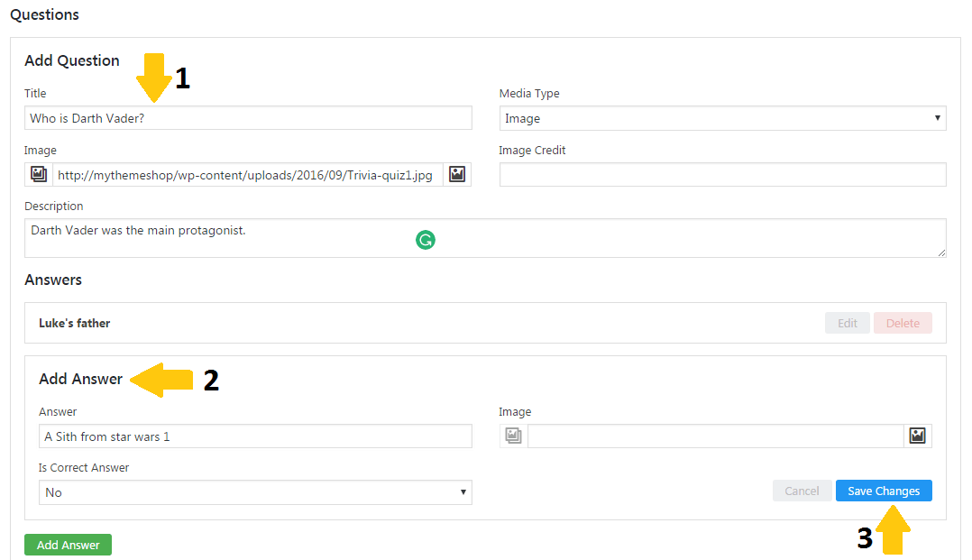This screenshot has width=972, height=560.
Task: Expand the Is Correct Answer dropdown
Action: [255, 492]
